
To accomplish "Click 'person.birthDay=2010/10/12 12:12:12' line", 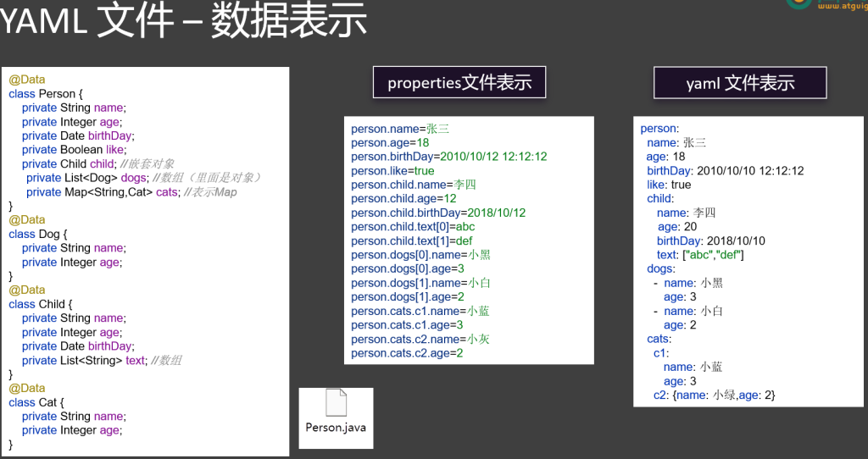I will pyautogui.click(x=449, y=157).
